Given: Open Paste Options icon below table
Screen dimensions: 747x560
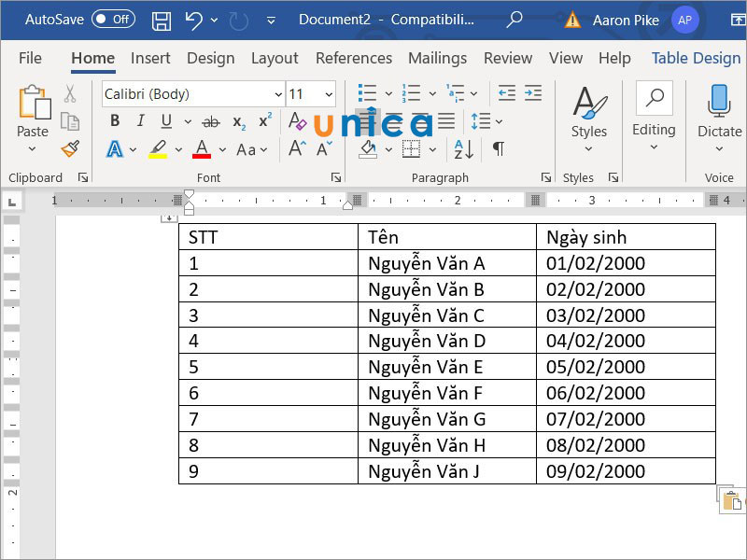Looking at the screenshot, I should tap(732, 499).
